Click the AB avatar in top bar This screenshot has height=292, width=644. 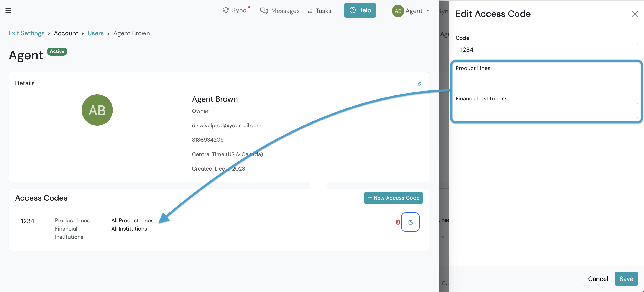click(398, 11)
